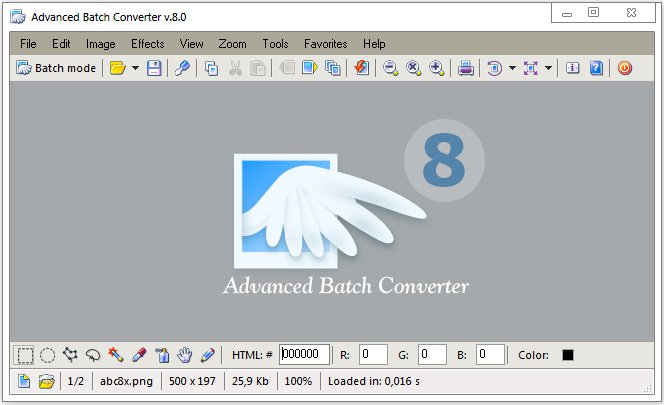Save the image with the floppy disk icon
This screenshot has height=405, width=664.
[154, 68]
